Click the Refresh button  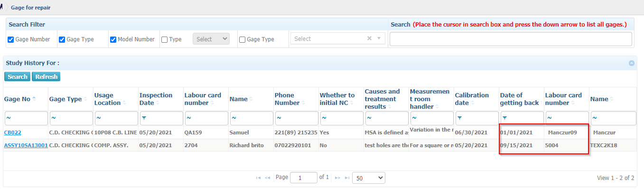(x=46, y=76)
